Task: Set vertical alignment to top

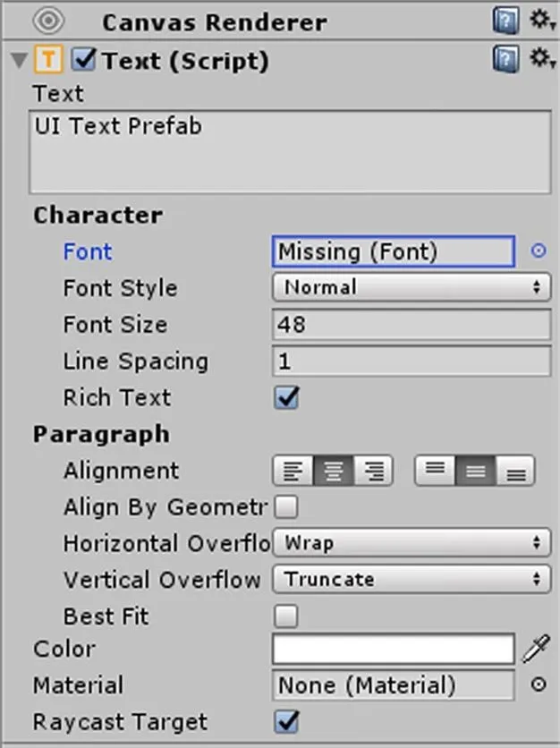Action: click(x=435, y=471)
